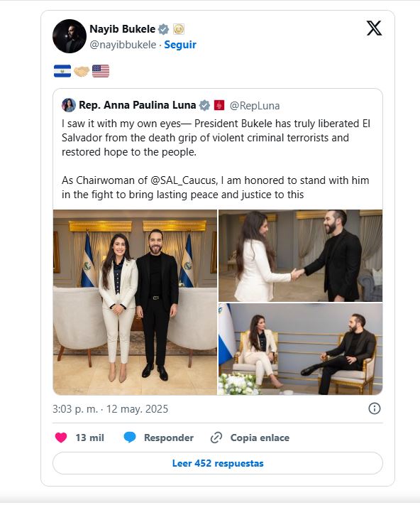This screenshot has width=420, height=505.
Task: Click the blue reply bubble icon
Action: tap(130, 438)
